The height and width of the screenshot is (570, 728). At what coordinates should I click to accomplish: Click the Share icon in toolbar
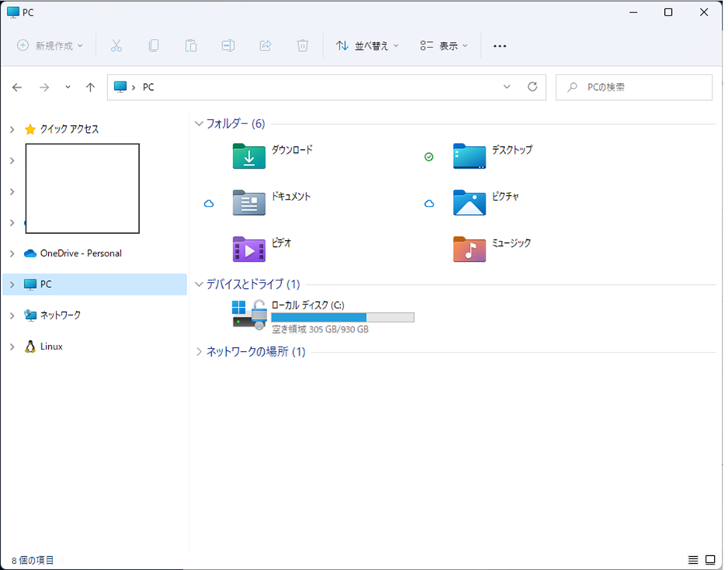(x=266, y=46)
